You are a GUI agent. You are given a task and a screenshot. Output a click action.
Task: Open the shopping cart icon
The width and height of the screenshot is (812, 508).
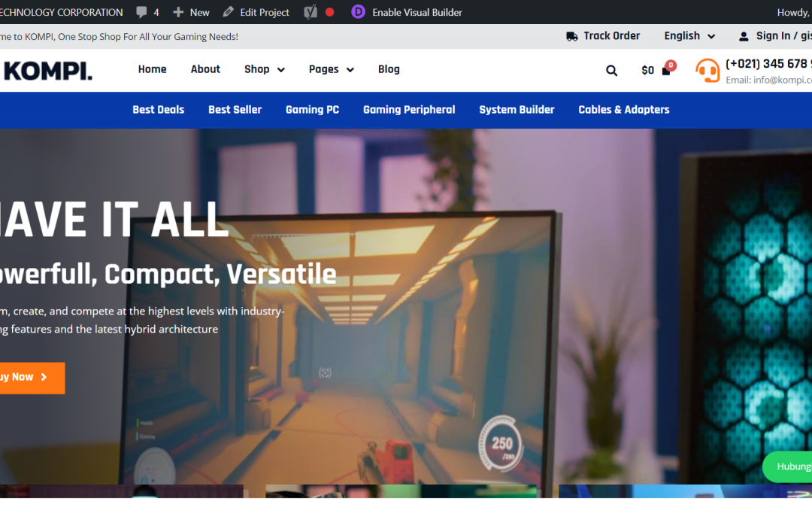click(x=666, y=70)
